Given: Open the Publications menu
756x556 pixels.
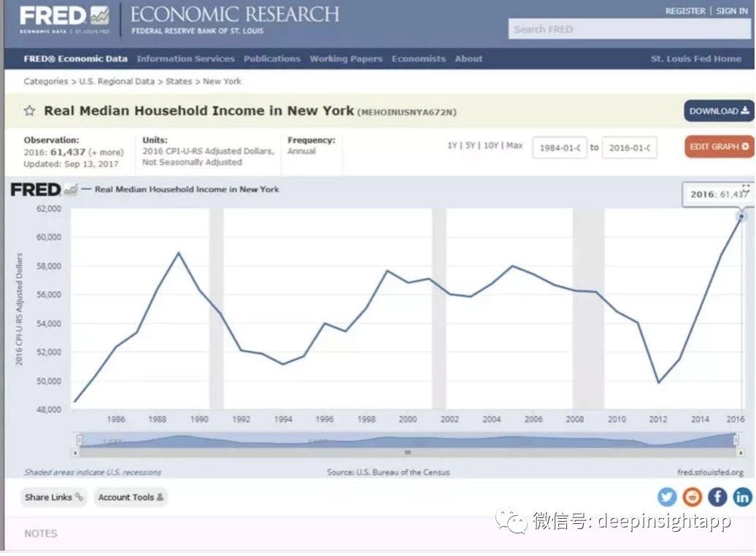Looking at the screenshot, I should point(272,59).
